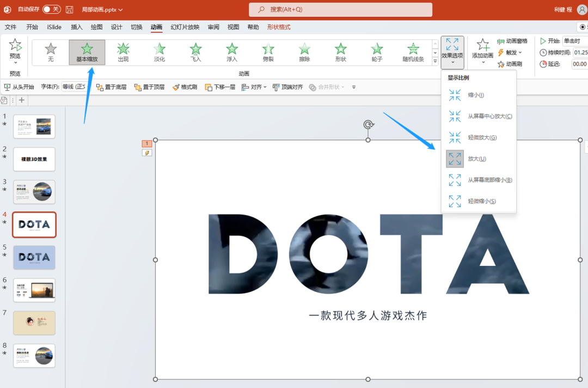Open the 触发 trigger dropdown

[510, 52]
